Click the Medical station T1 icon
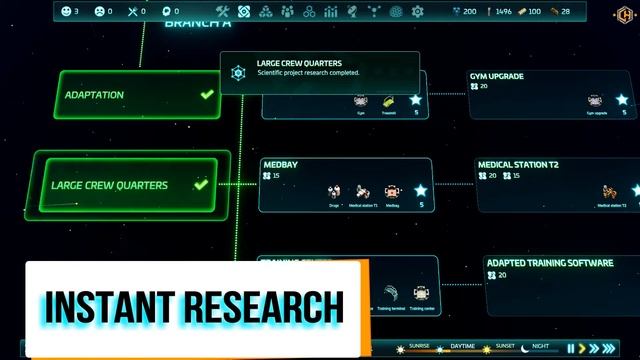The height and width of the screenshot is (360, 640). tap(363, 191)
